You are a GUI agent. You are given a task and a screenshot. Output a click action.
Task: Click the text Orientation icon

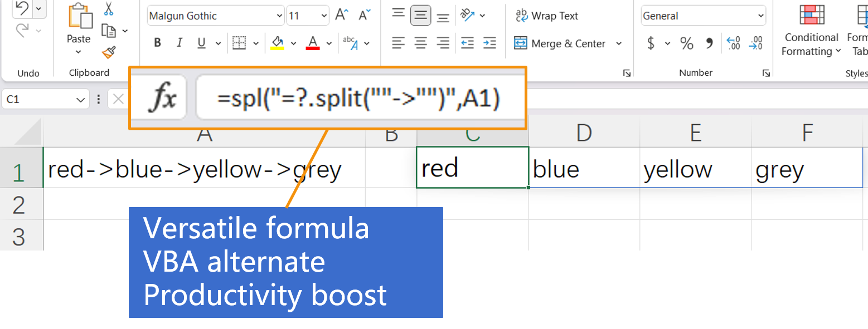coord(466,15)
